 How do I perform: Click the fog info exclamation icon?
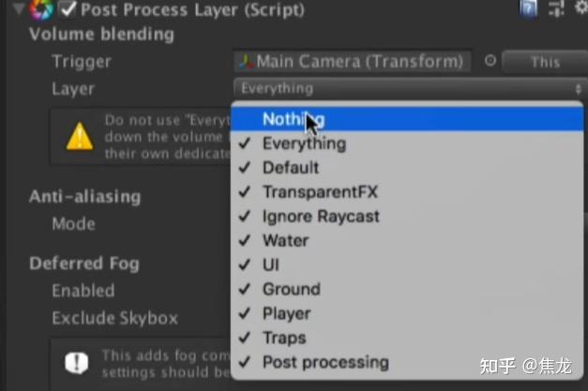click(80, 363)
